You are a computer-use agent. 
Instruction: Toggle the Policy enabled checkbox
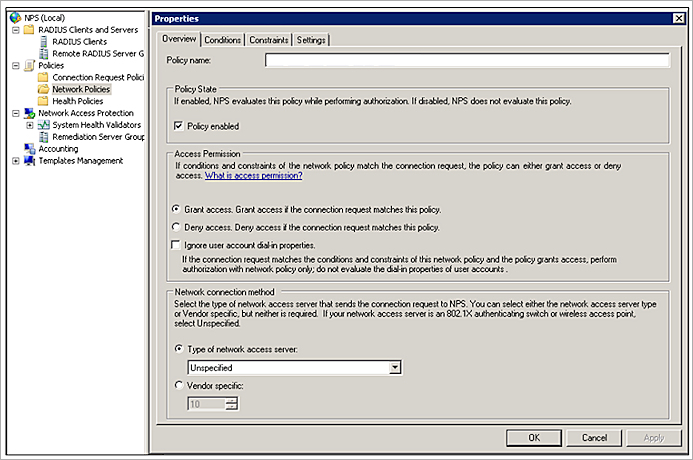coord(178,126)
